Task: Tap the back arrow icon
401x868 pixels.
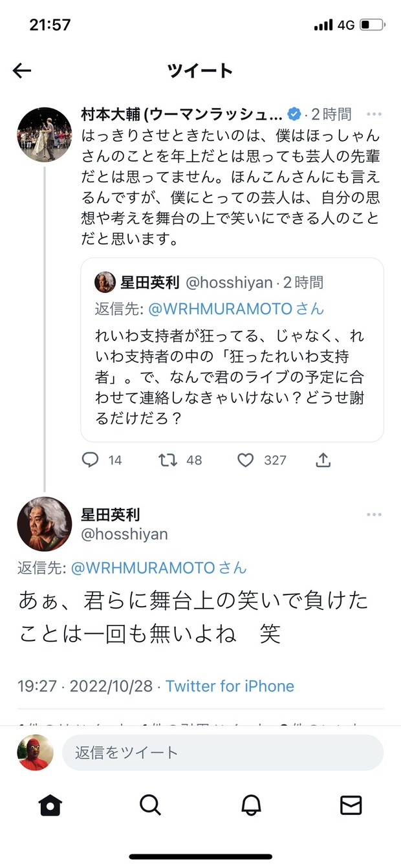Action: tap(22, 71)
